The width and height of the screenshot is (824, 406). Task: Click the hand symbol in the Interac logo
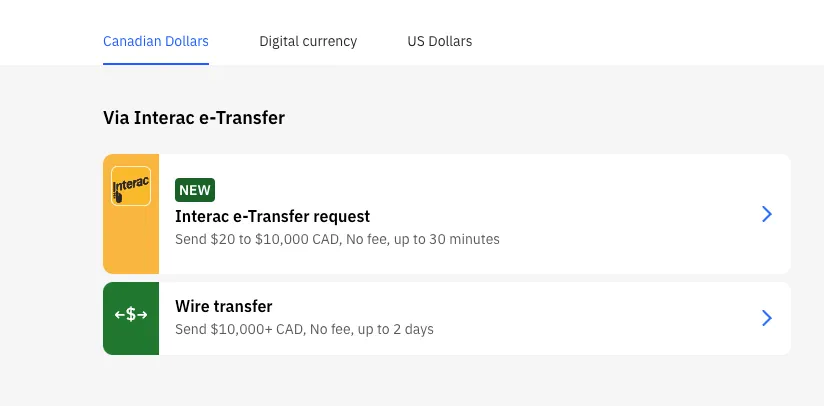pos(119,197)
